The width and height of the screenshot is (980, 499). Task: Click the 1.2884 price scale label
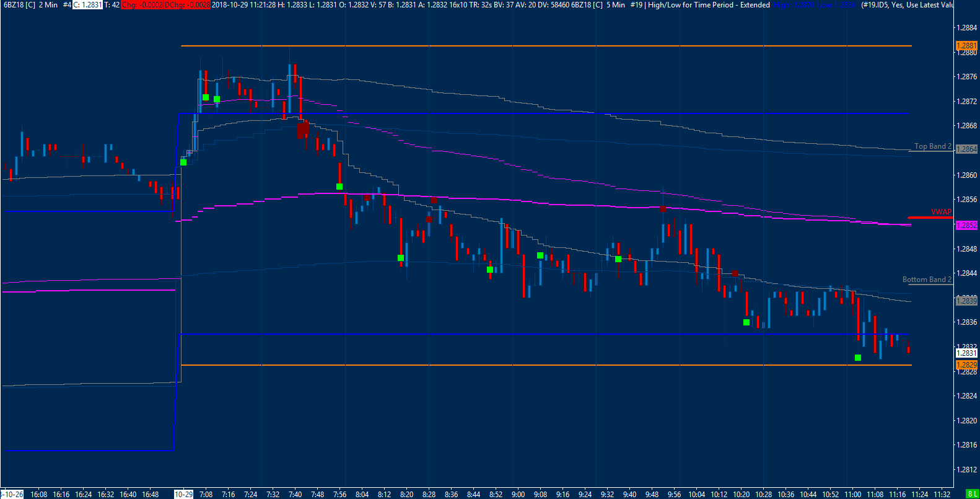click(966, 28)
